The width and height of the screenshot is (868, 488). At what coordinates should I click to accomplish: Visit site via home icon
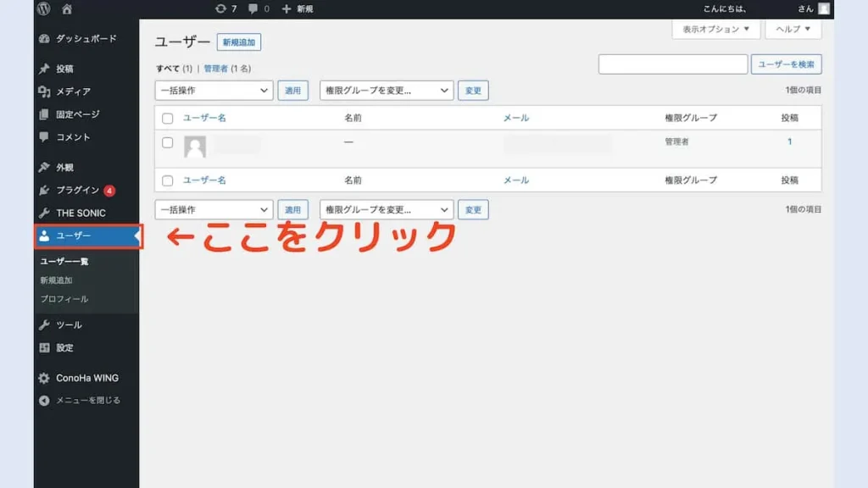67,8
